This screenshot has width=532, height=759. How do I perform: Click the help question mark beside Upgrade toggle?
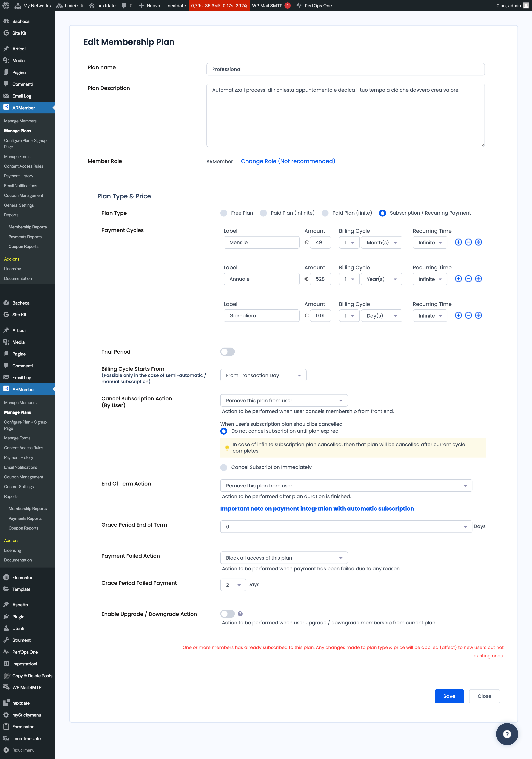click(240, 614)
